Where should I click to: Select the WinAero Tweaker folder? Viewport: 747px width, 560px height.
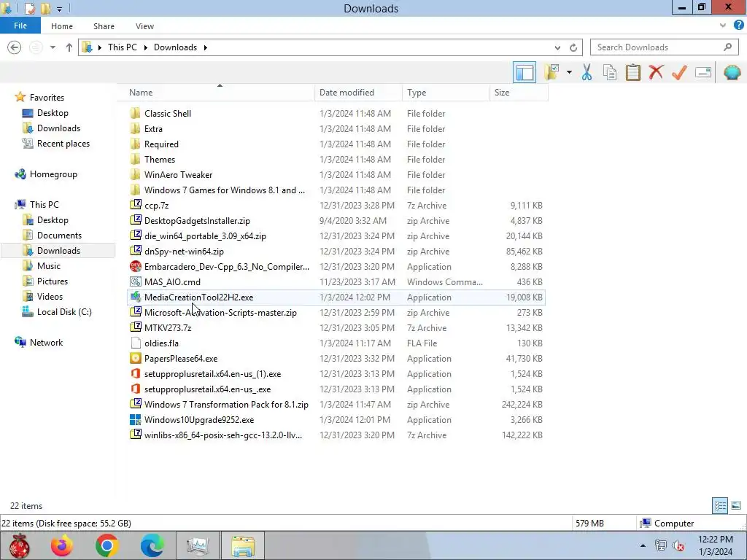(x=178, y=175)
